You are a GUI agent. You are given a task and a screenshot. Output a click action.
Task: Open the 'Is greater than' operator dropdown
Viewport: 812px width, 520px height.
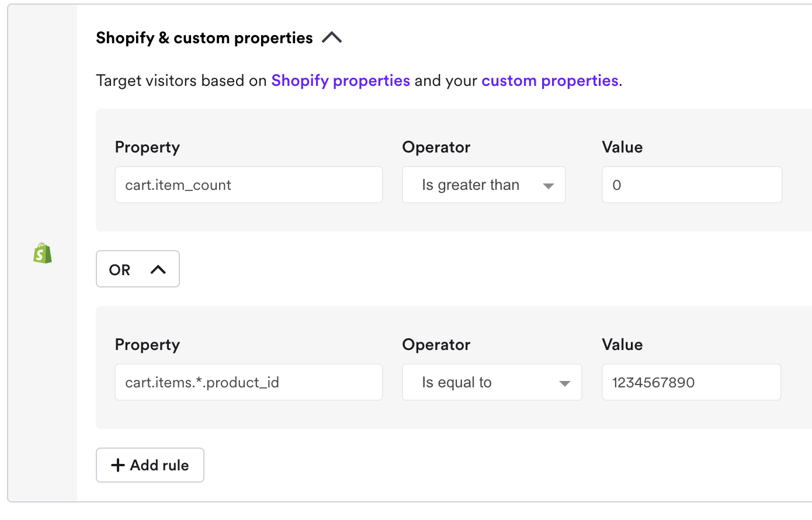483,185
